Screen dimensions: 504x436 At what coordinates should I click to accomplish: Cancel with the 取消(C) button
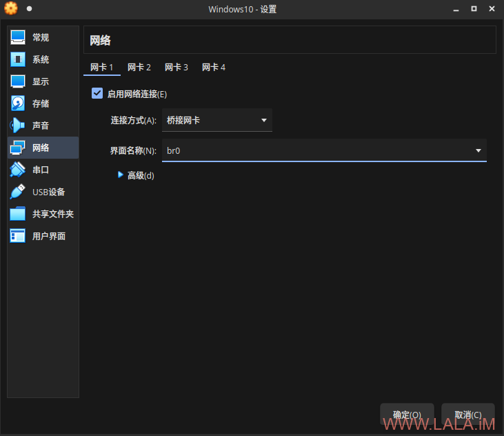pos(468,415)
